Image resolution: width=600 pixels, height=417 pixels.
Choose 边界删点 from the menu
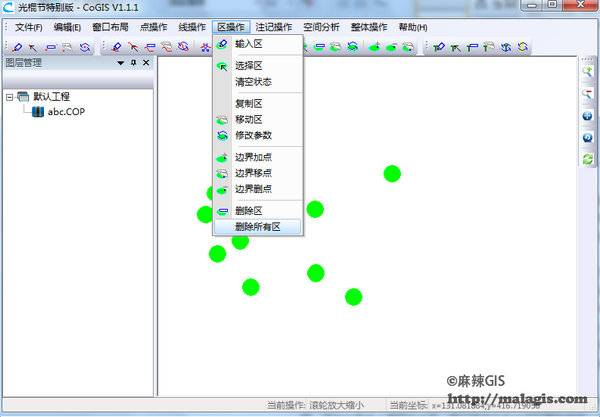click(x=258, y=189)
